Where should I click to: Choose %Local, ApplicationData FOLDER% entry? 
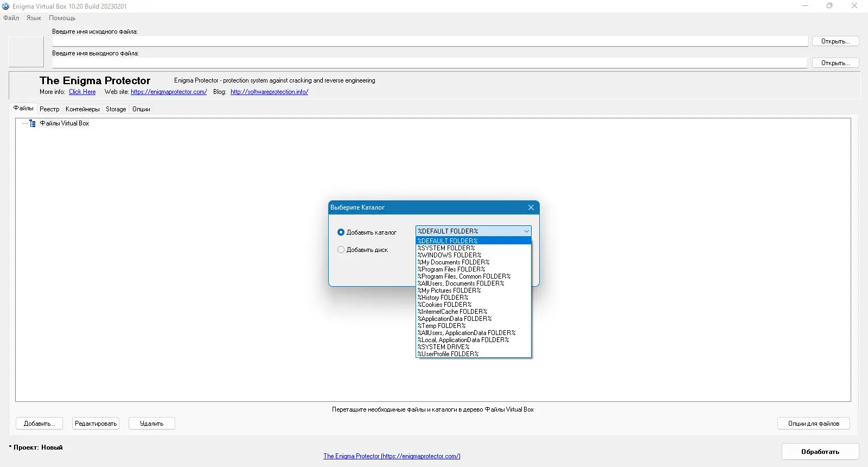point(473,340)
